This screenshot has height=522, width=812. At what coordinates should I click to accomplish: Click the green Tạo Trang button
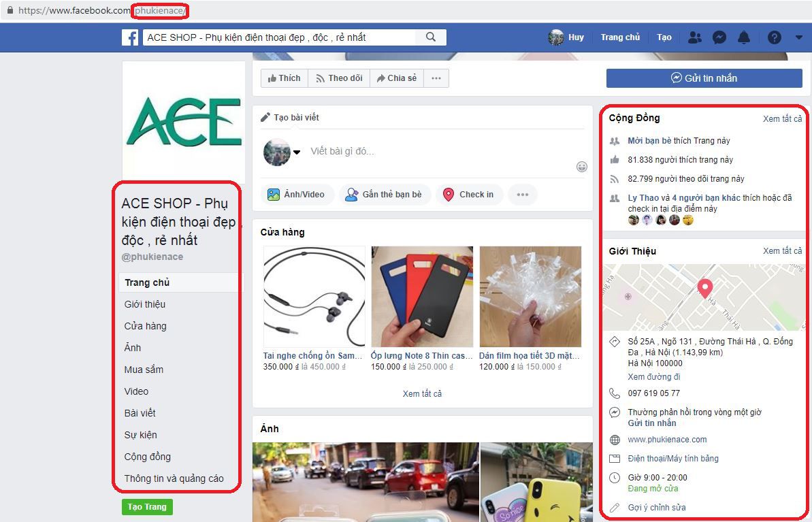click(x=147, y=507)
